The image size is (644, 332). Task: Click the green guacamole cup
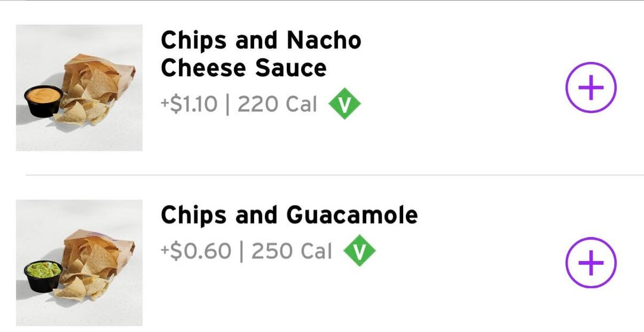coord(43,274)
